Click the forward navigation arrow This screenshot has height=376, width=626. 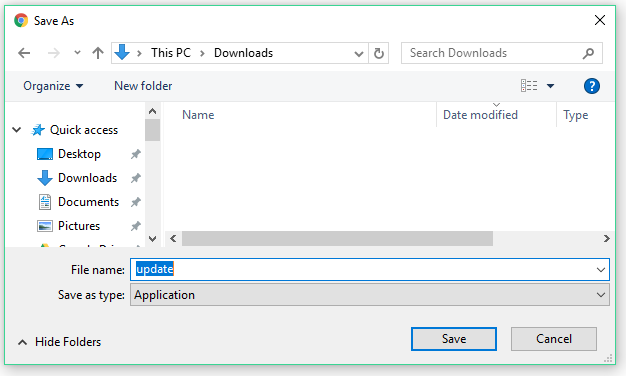click(x=53, y=53)
